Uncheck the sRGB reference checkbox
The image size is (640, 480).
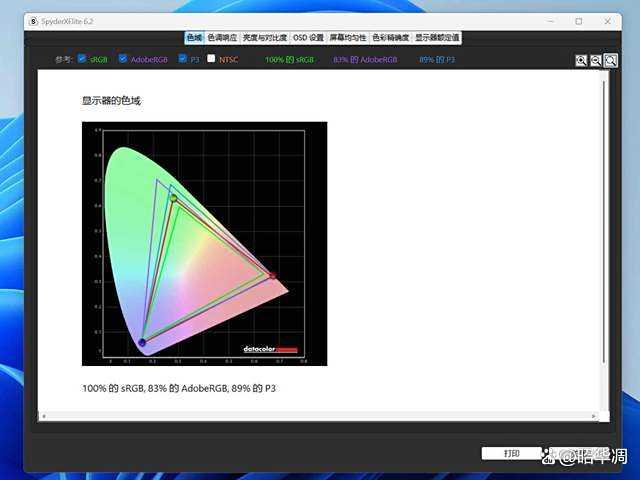pos(82,58)
